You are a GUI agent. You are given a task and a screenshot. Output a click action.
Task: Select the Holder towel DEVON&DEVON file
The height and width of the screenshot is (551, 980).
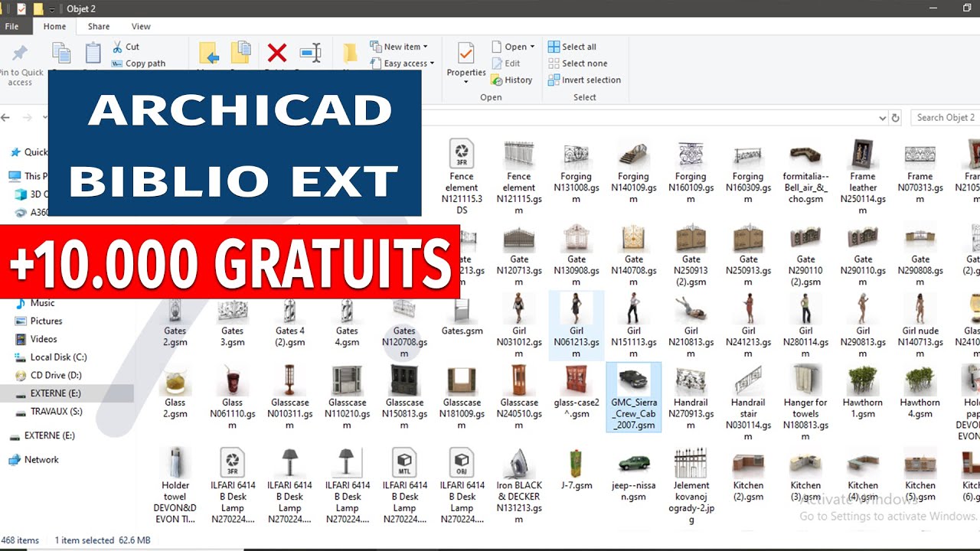click(175, 485)
